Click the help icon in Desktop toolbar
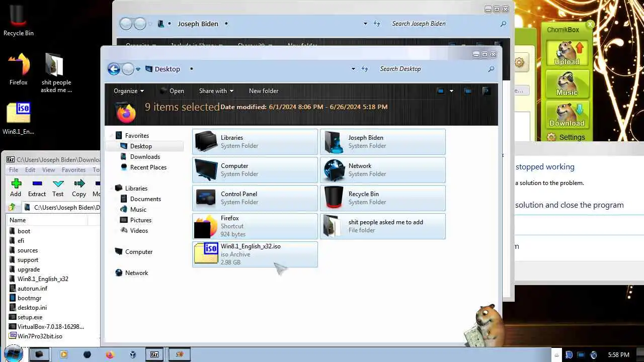The height and width of the screenshot is (362, 644). (486, 91)
